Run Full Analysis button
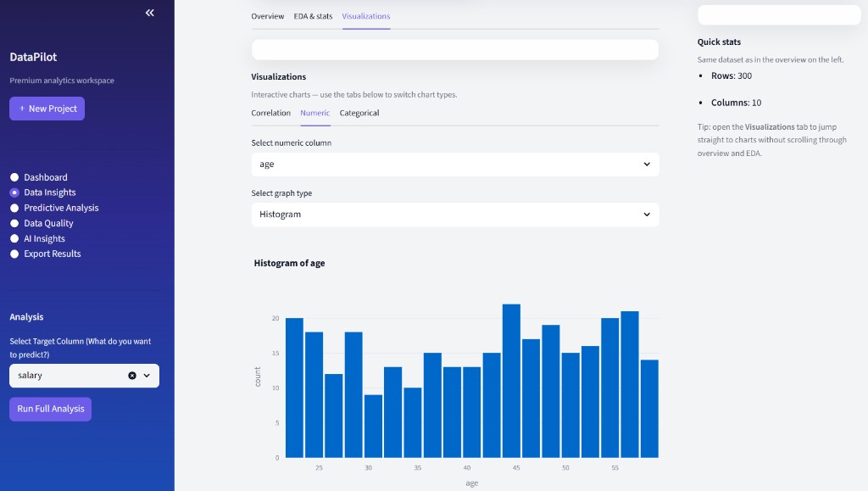868x491 pixels. click(50, 409)
